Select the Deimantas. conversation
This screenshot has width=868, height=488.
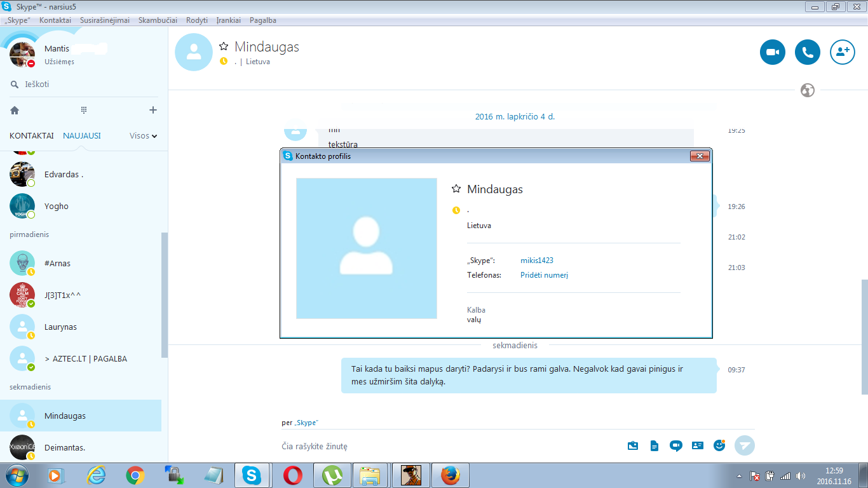(81, 447)
